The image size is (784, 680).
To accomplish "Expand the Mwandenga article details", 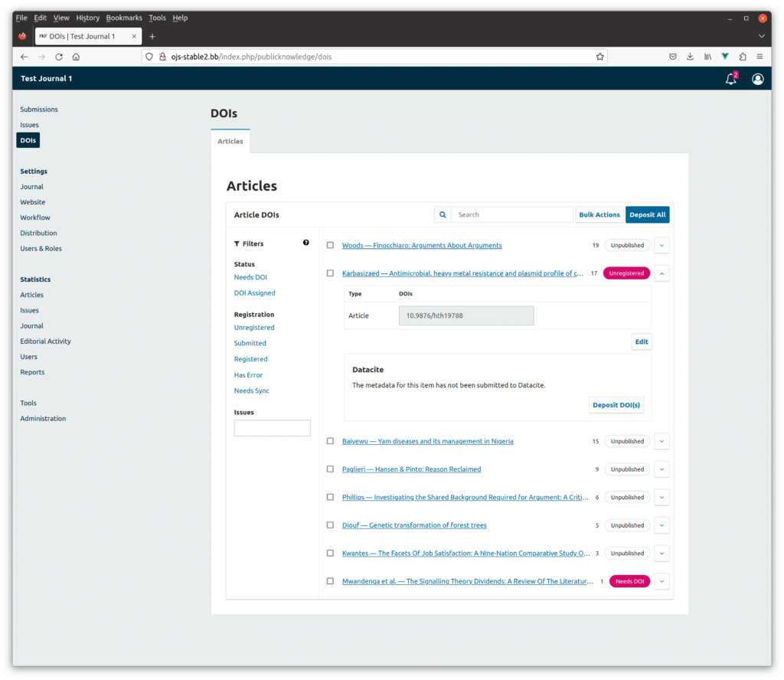I will (662, 581).
